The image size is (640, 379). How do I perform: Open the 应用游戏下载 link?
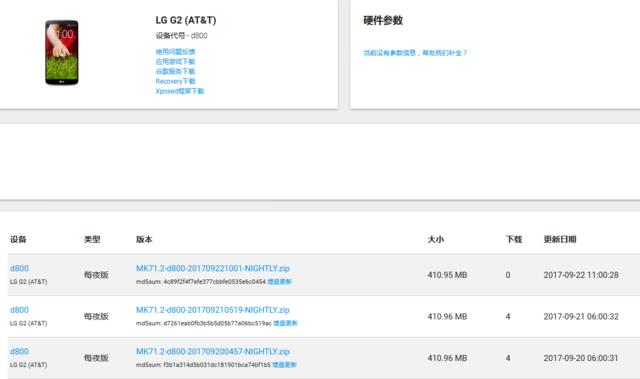tap(175, 62)
